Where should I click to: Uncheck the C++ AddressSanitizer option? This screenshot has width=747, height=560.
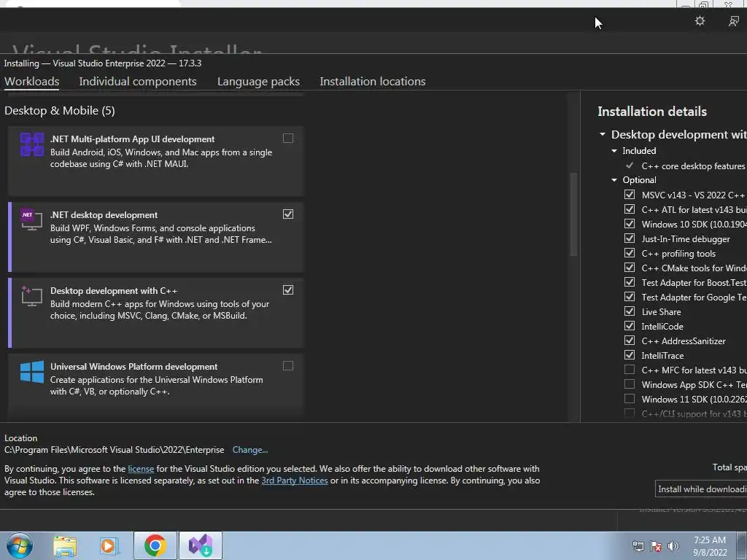pos(630,341)
